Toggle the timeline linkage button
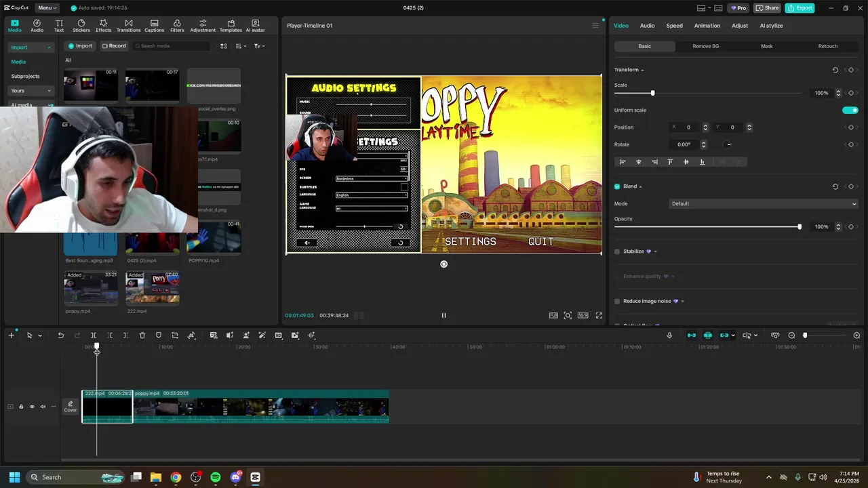868x488 pixels. click(x=724, y=335)
